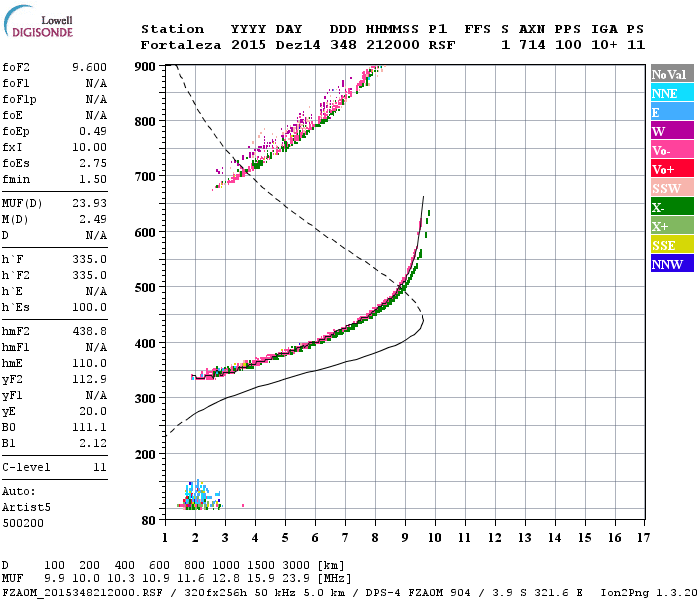This screenshot has height=600, width=700.
Task: Click the 80 km height axis label
Action: tap(148, 521)
